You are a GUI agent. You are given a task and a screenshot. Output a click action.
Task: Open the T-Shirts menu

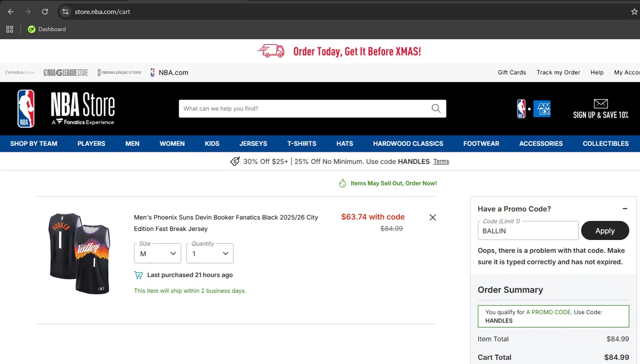coord(302,144)
